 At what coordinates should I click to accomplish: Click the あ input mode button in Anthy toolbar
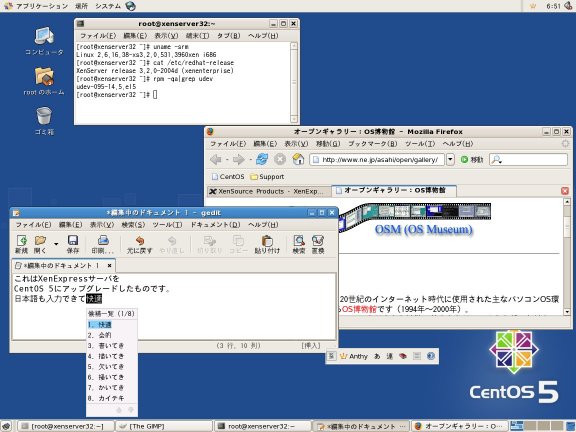[377, 356]
